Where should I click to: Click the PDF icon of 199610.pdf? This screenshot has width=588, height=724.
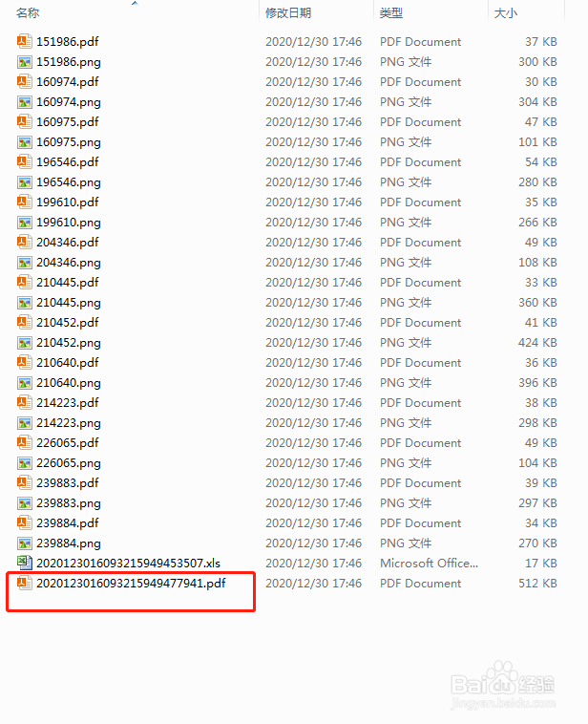(x=25, y=202)
